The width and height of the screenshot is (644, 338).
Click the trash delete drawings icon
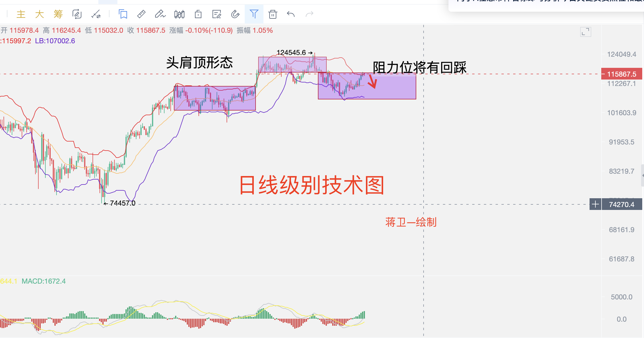pyautogui.click(x=273, y=14)
